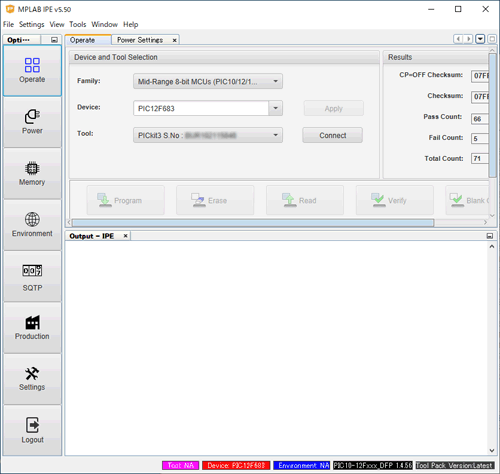The image size is (500, 474).
Task: Open the Device dropdown arrow
Action: 276,108
